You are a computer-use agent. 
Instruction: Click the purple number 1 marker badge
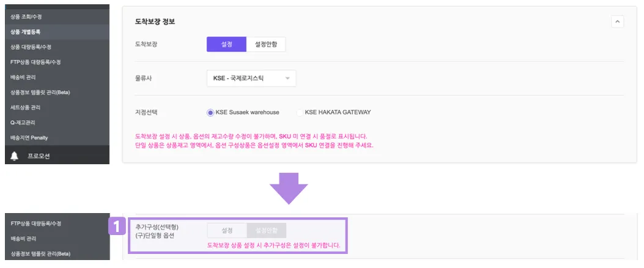pyautogui.click(x=117, y=226)
